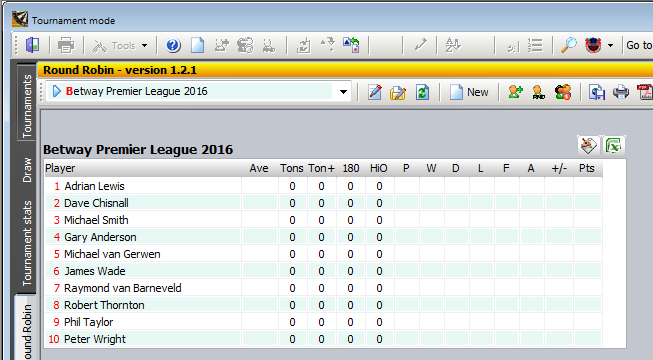This screenshot has width=653, height=360.
Task: Click the printer icon in Round Robin toolbar
Action: (621, 92)
